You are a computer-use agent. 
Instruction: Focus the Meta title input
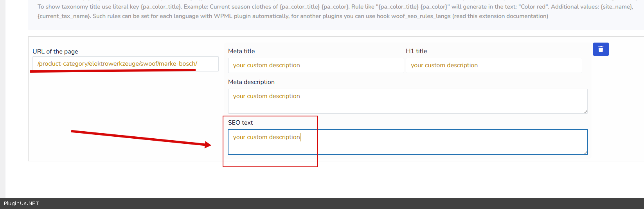(315, 65)
